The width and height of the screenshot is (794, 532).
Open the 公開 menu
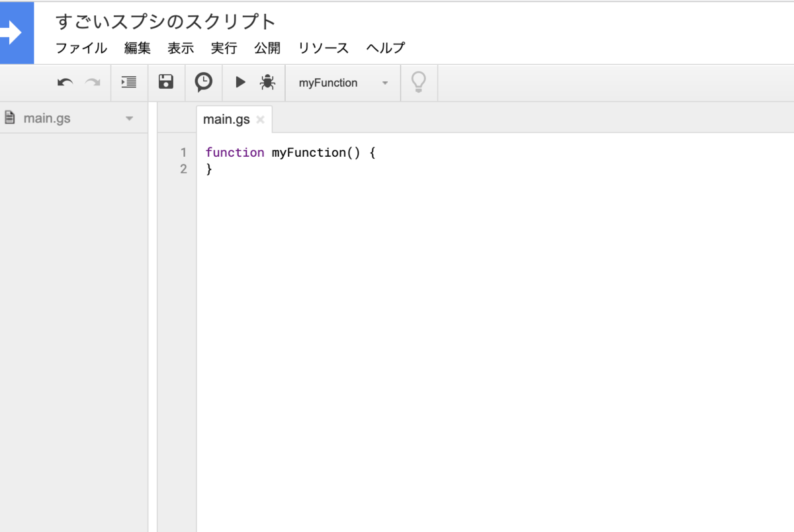pyautogui.click(x=267, y=48)
